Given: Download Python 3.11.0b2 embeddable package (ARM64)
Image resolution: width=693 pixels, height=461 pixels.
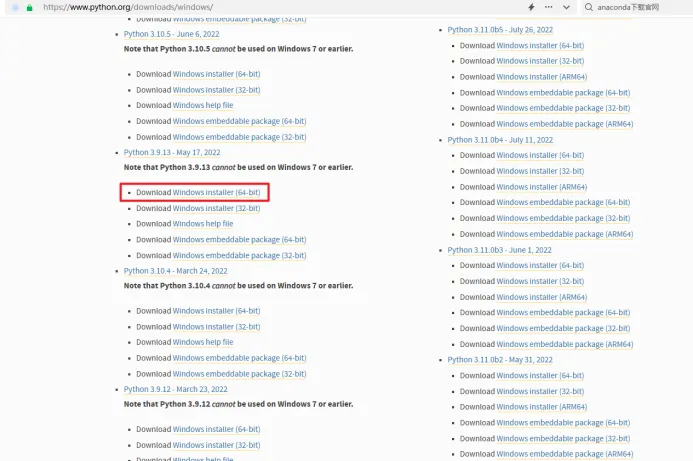Looking at the screenshot, I should tap(565, 454).
